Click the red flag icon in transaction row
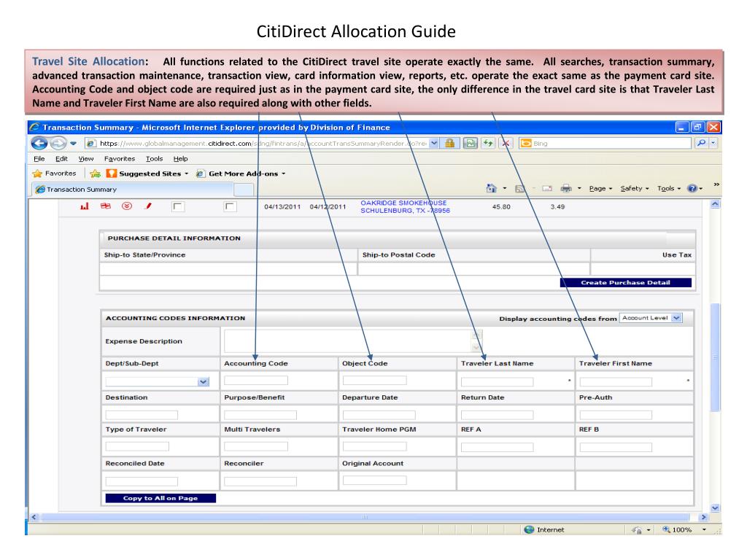This screenshot has height=560, width=747. (x=105, y=206)
